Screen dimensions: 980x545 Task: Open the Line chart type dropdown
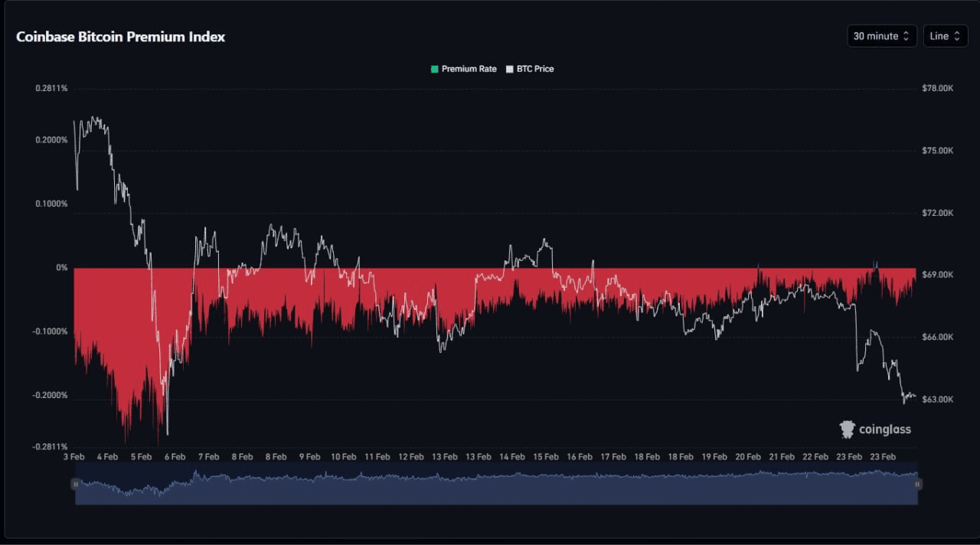945,36
